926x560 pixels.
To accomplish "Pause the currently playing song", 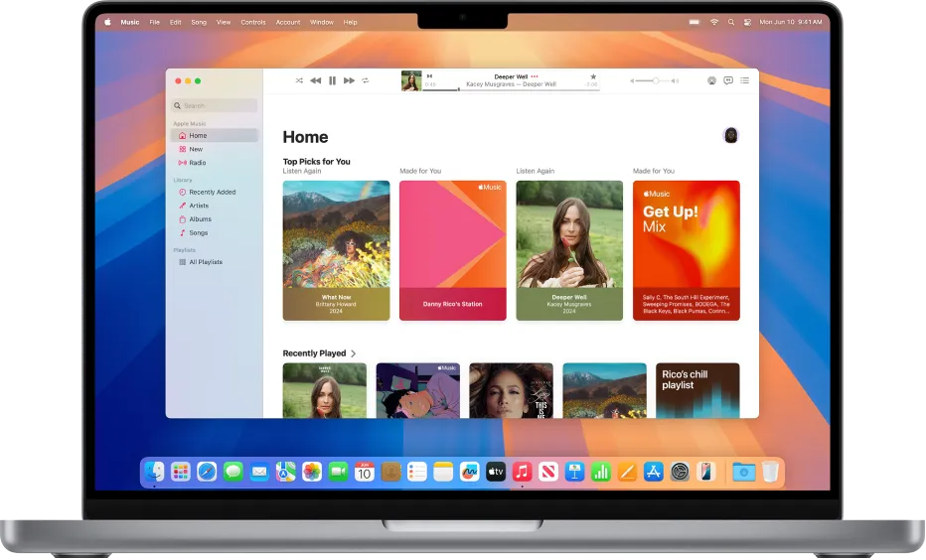I will tap(333, 80).
